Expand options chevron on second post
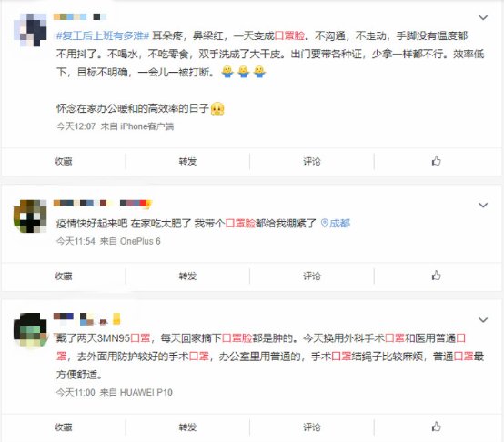The width and height of the screenshot is (504, 442). tap(483, 205)
